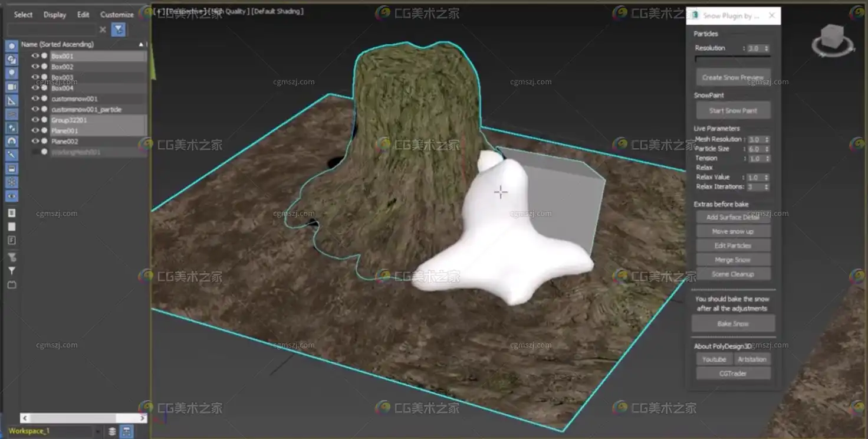Screen dimensions: 868x439
Task: Toggle the Display Cameras filter icon
Action: [12, 87]
